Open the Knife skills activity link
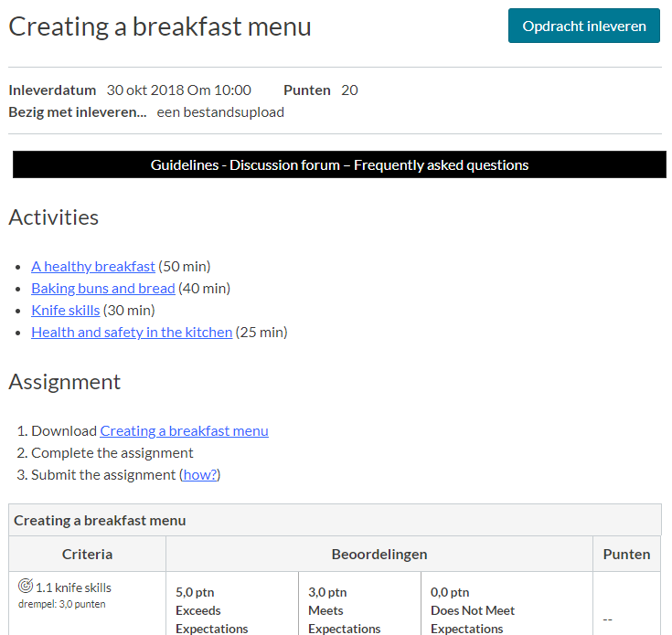This screenshot has width=672, height=635. (66, 310)
